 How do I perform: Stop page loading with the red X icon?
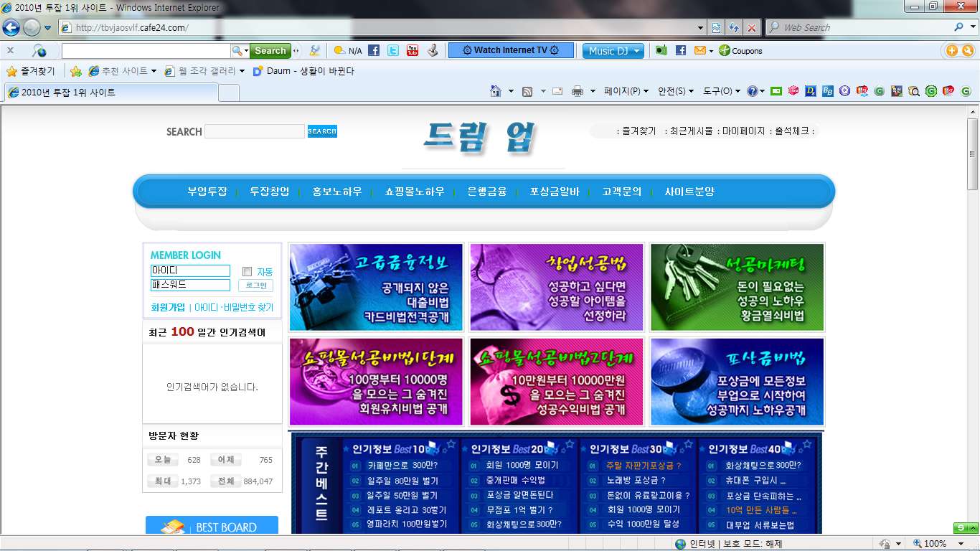coord(752,28)
